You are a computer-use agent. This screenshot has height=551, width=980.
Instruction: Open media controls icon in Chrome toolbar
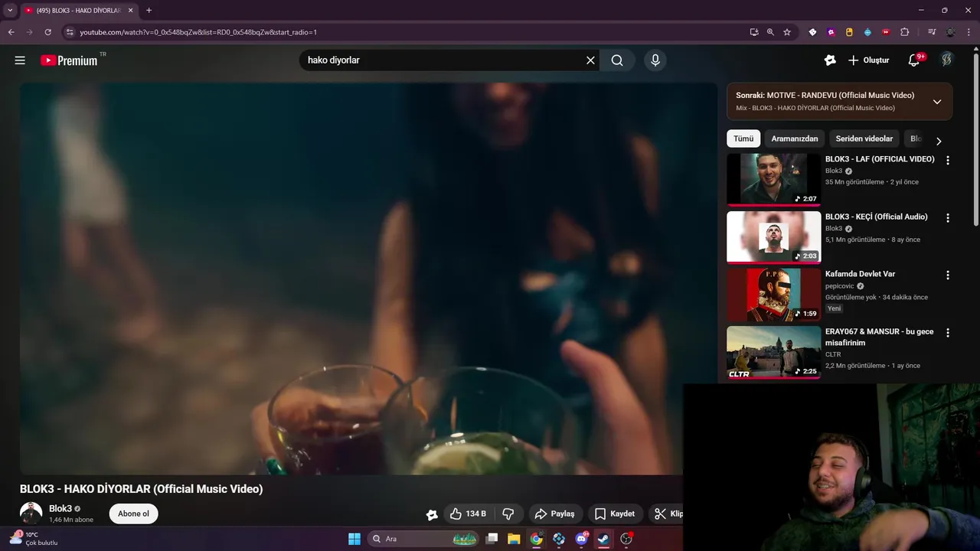(x=932, y=32)
